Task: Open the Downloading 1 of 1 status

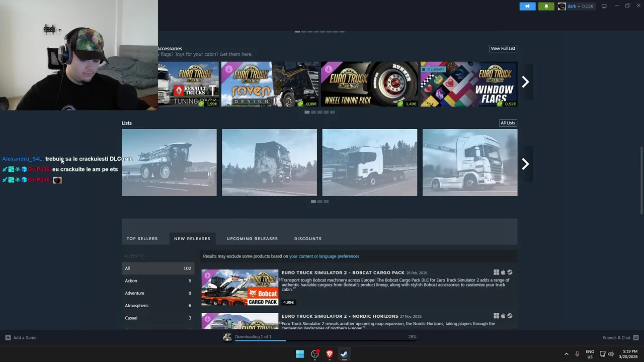Action: [253, 337]
